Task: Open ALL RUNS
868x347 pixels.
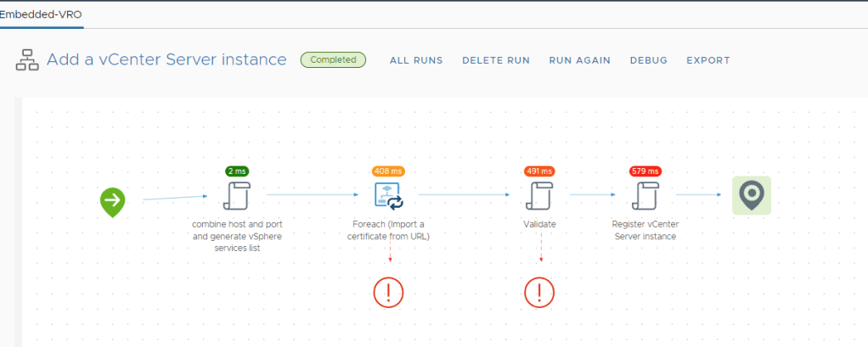Action: [416, 60]
